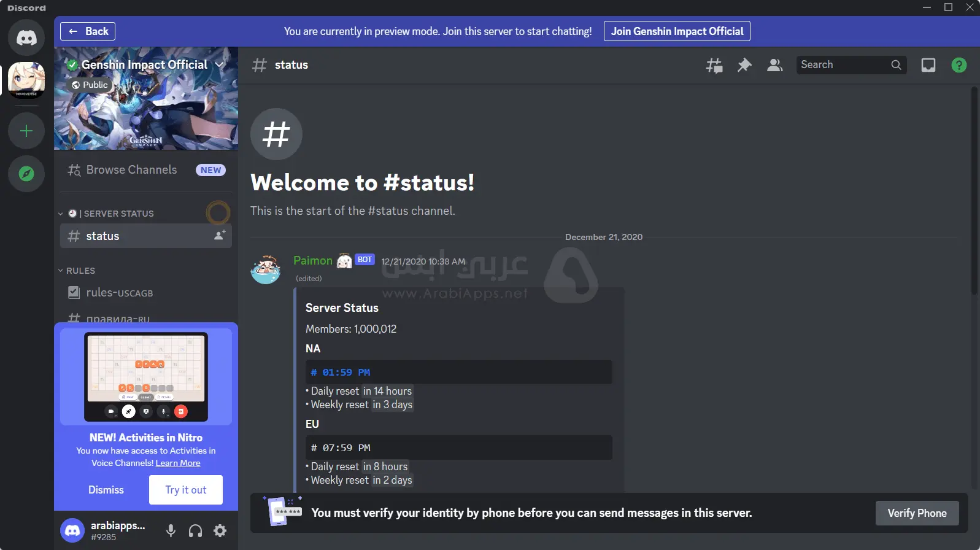Show Member List icon
Viewport: 980px width, 550px height.
(775, 65)
